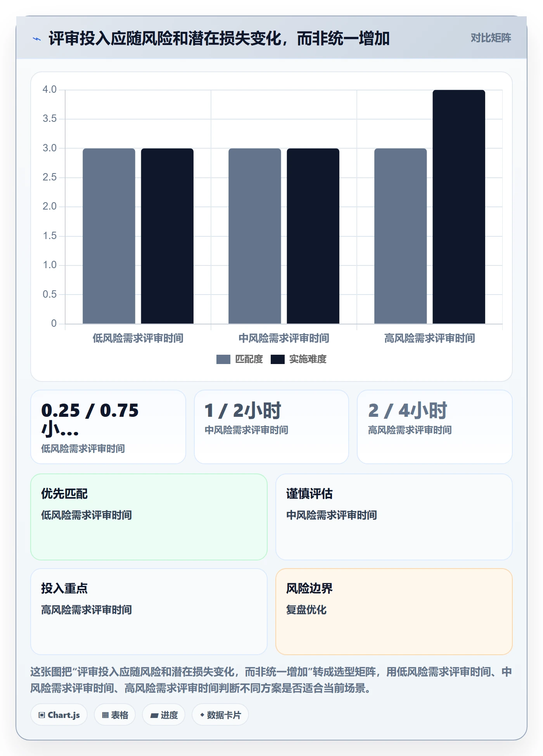
Task: Click the 对比矩阵 label in the header
Action: (491, 38)
